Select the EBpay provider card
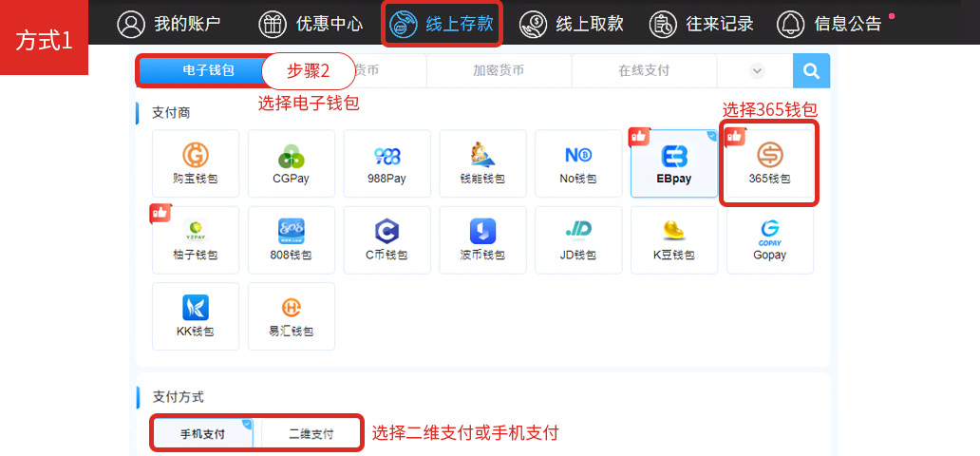980x456 pixels. pos(674,164)
